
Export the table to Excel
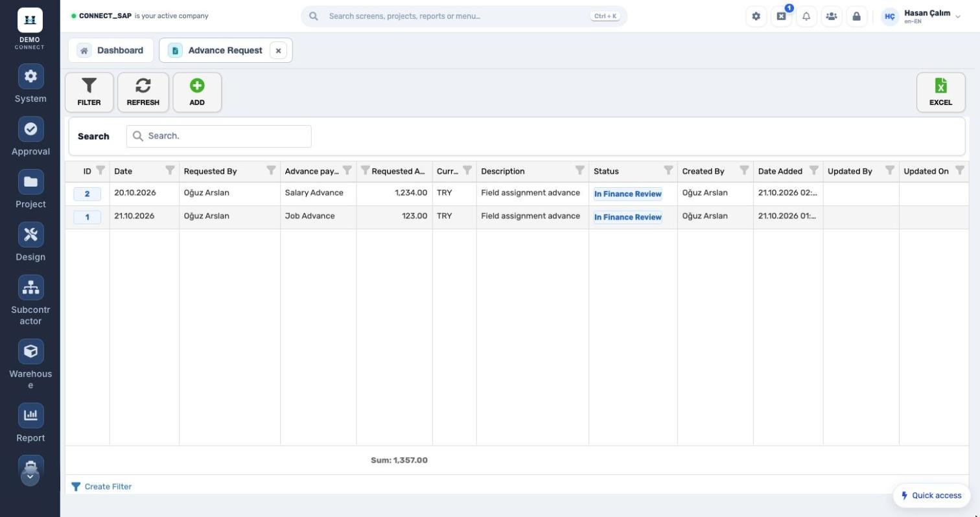point(940,92)
